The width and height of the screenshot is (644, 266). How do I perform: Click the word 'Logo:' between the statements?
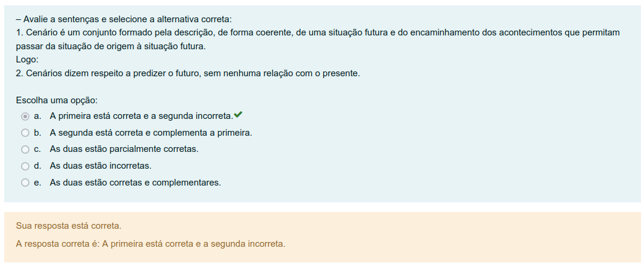coord(28,60)
